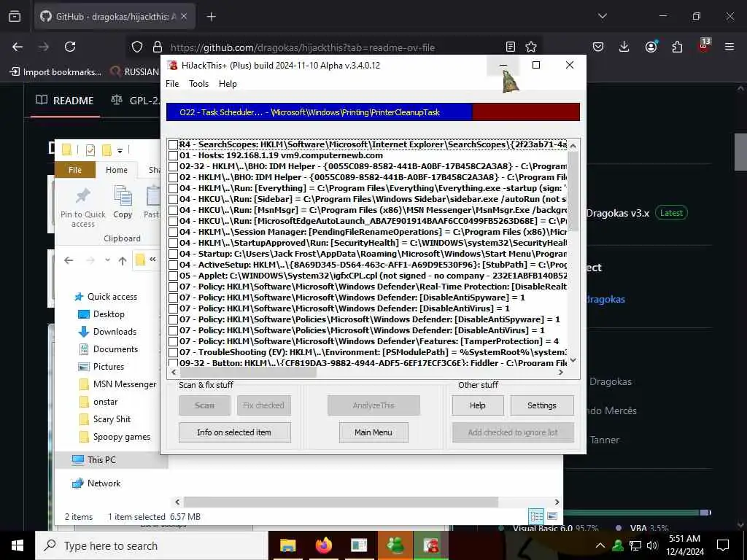747x560 pixels.
Task: Open Explorer recent locations dropdown
Action: [x=108, y=260]
